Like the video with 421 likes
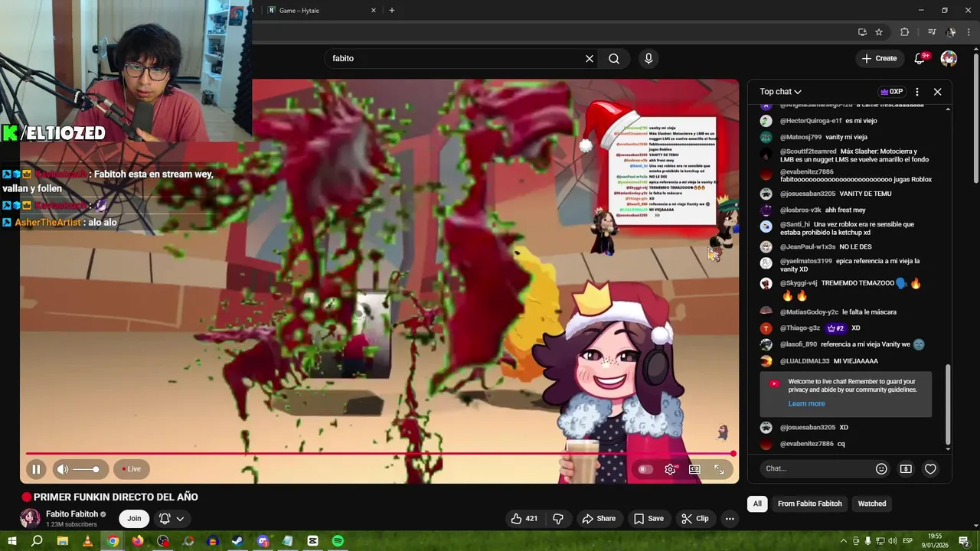 point(524,518)
